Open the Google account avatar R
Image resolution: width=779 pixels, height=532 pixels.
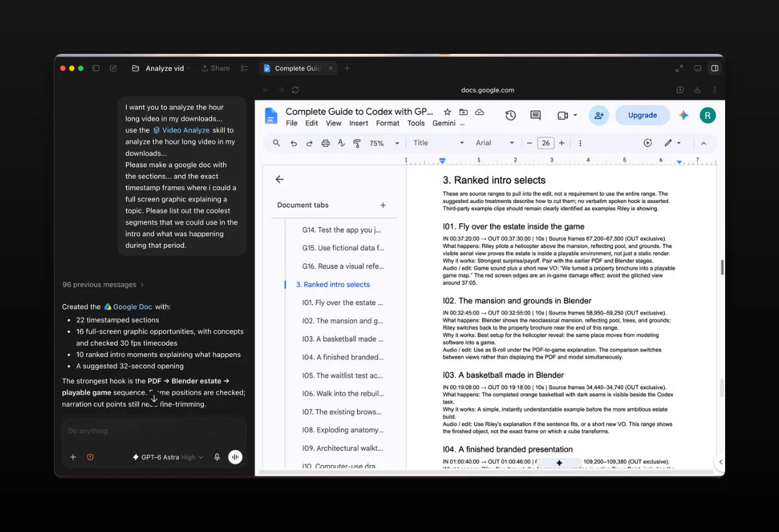click(x=708, y=115)
